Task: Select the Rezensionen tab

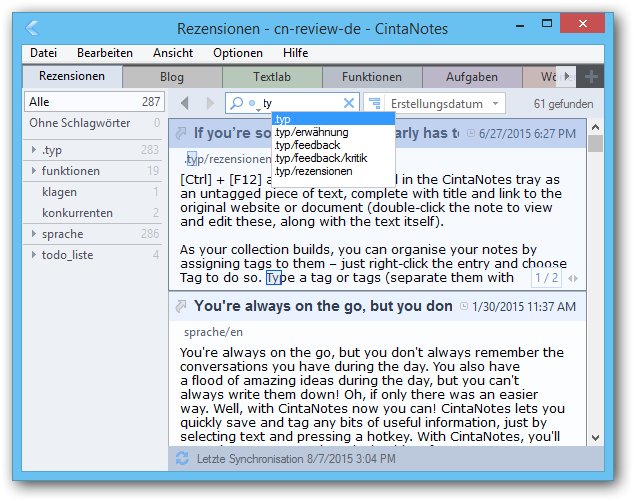Action: click(72, 76)
